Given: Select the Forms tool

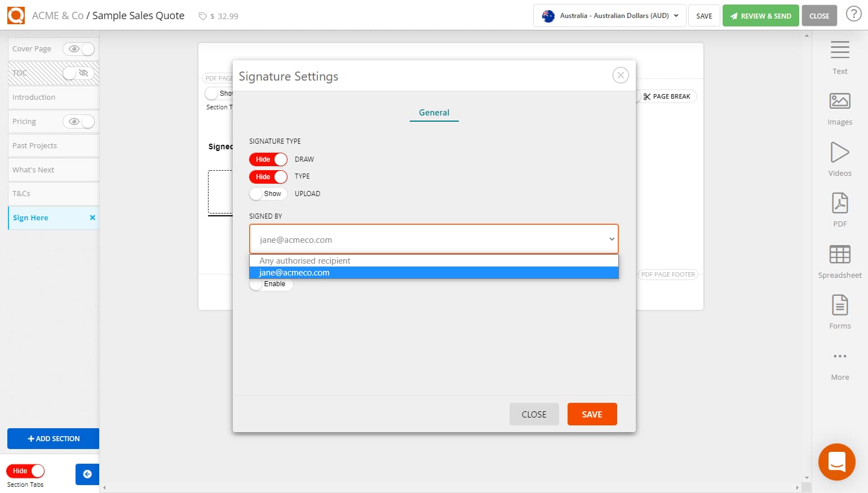Looking at the screenshot, I should [x=839, y=310].
